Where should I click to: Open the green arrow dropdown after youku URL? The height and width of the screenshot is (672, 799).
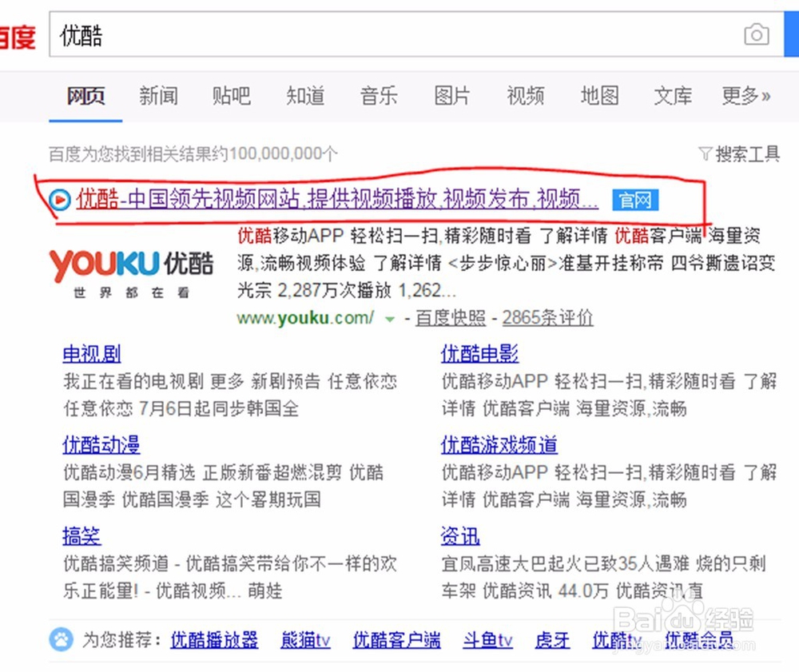click(x=389, y=320)
